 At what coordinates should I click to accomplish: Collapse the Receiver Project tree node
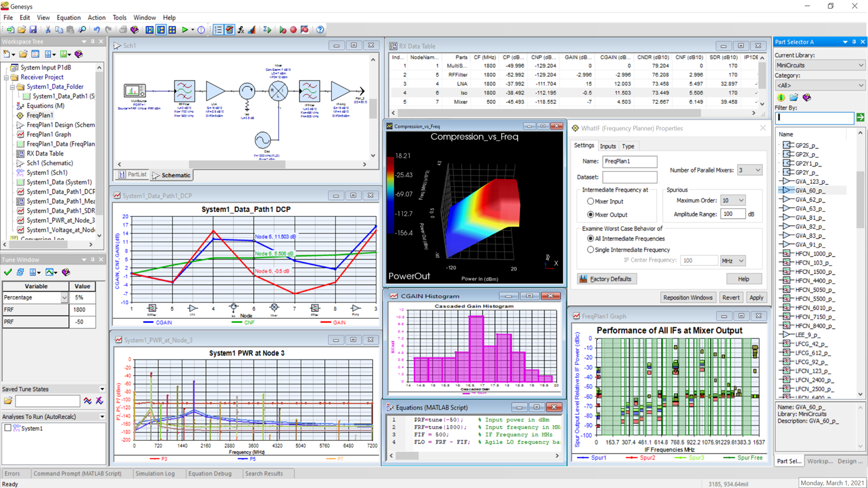coord(7,77)
